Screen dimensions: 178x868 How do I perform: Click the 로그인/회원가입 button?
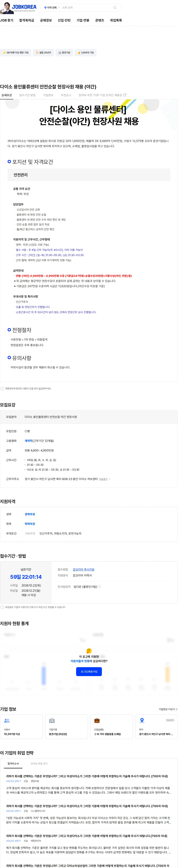89,672
